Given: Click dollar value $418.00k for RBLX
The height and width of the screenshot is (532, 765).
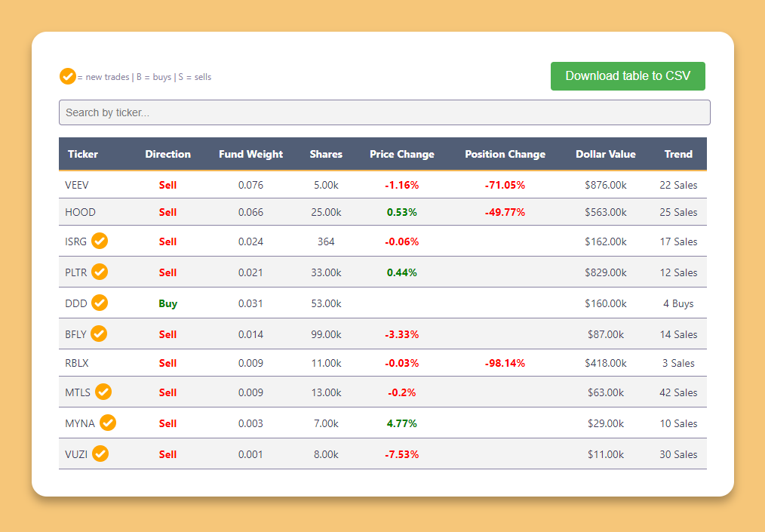Looking at the screenshot, I should (x=606, y=363).
